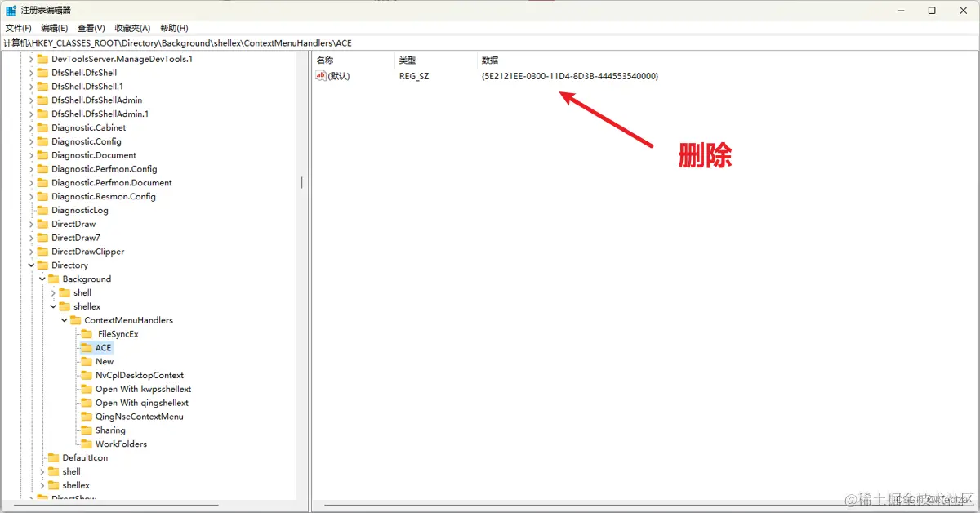Open the 编辑(E) menu

click(55, 28)
